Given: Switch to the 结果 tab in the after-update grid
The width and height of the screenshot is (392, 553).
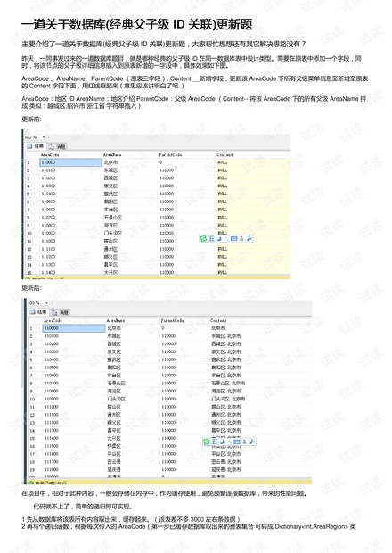Looking at the screenshot, I should tap(38, 312).
